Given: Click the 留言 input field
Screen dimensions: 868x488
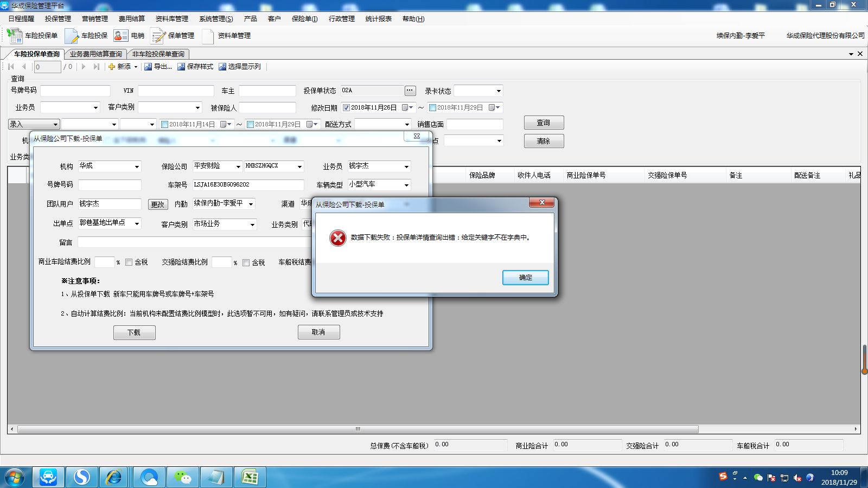Looking at the screenshot, I should 194,242.
